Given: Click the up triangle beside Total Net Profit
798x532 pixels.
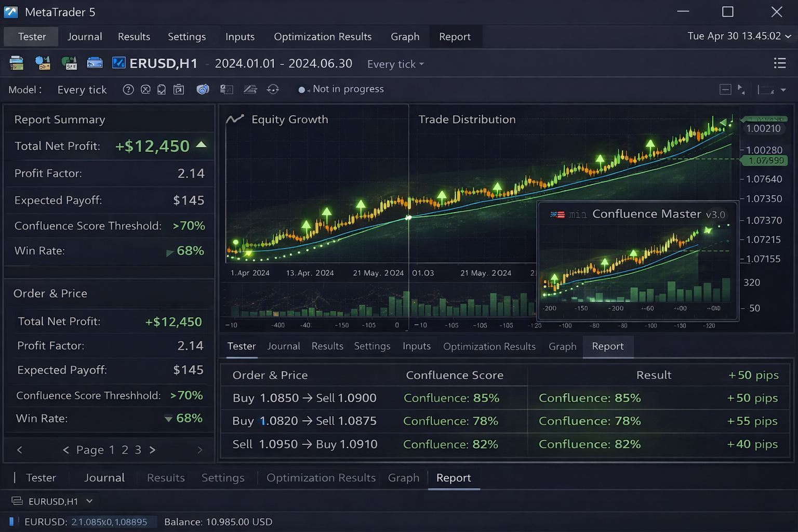Looking at the screenshot, I should 201,145.
